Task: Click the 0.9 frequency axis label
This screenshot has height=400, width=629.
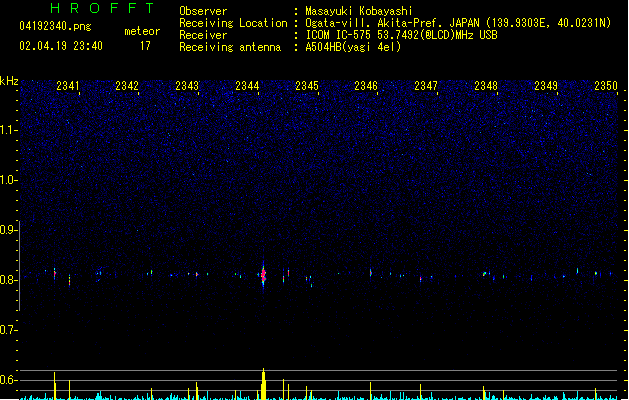Action: 8,230
